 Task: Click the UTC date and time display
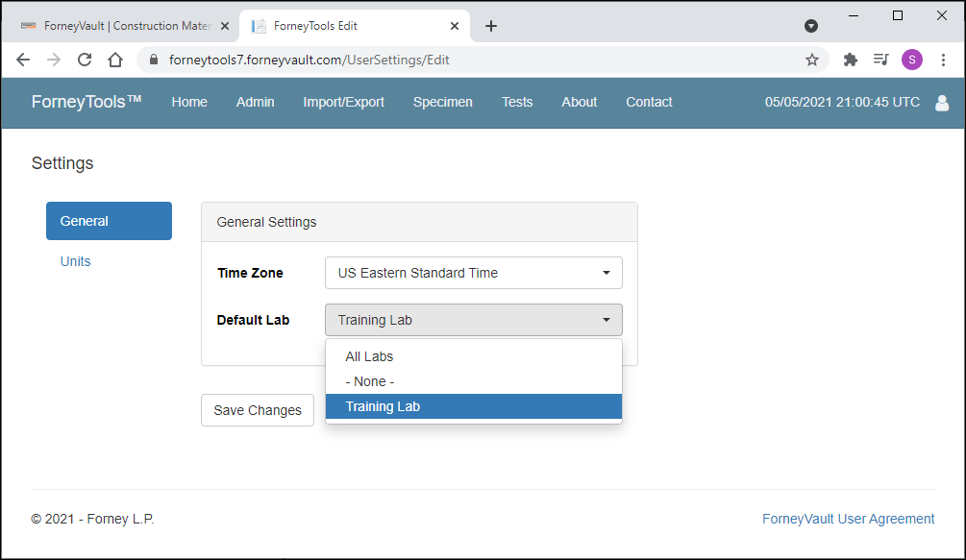[x=842, y=102]
